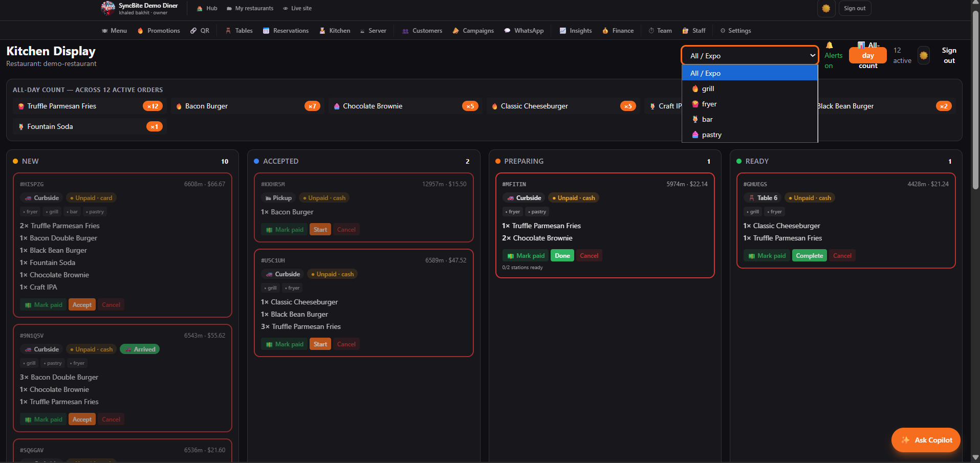This screenshot has width=980, height=463.
Task: Go to Reservations
Action: click(286, 31)
